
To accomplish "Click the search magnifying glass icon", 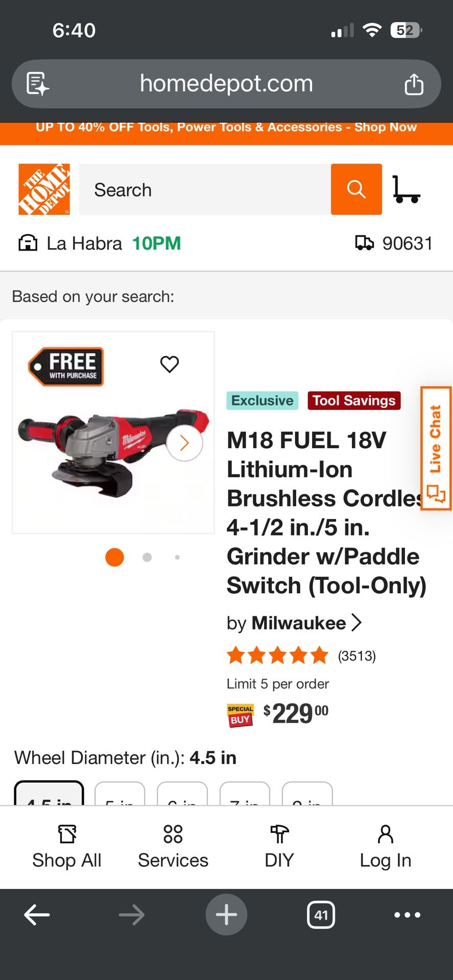I will tap(356, 189).
